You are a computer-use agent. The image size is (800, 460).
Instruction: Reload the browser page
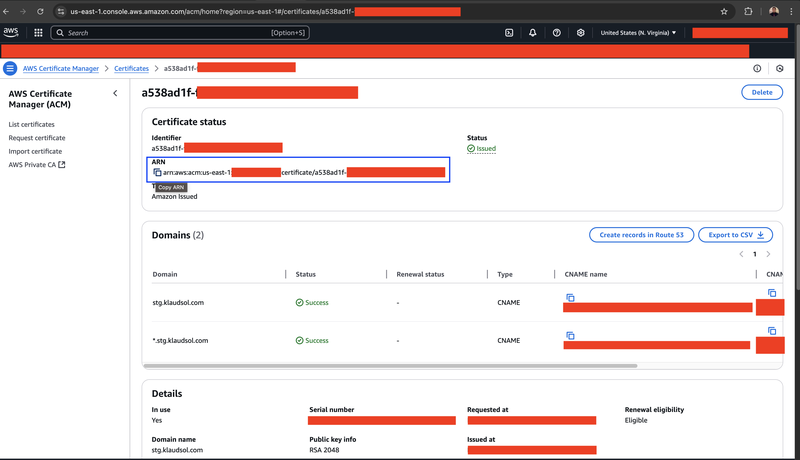tap(40, 11)
